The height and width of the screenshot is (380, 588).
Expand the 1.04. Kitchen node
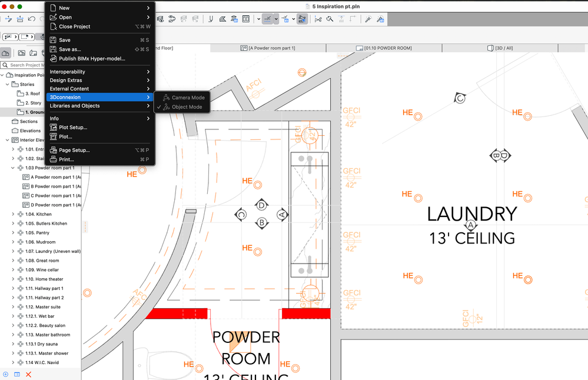(13, 214)
